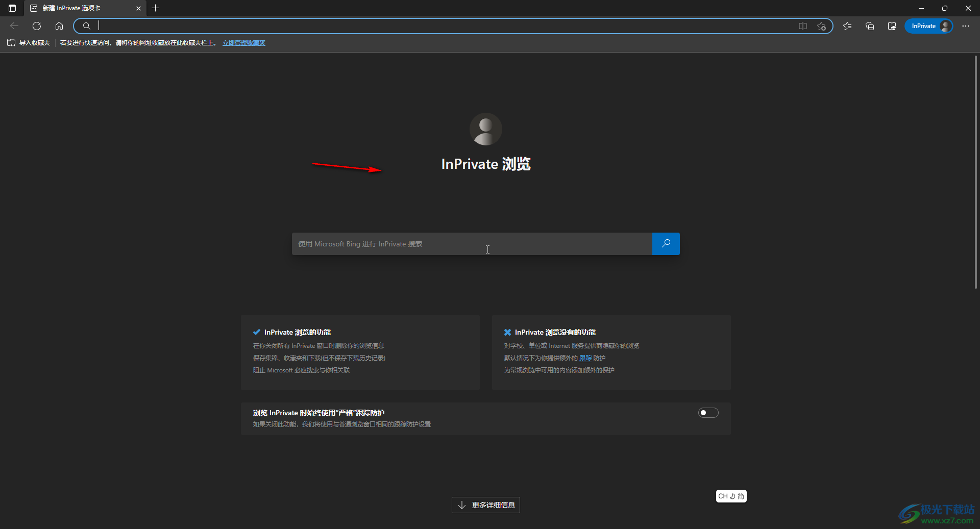Open the 跟踪 link
This screenshot has width=980, height=529.
(585, 358)
